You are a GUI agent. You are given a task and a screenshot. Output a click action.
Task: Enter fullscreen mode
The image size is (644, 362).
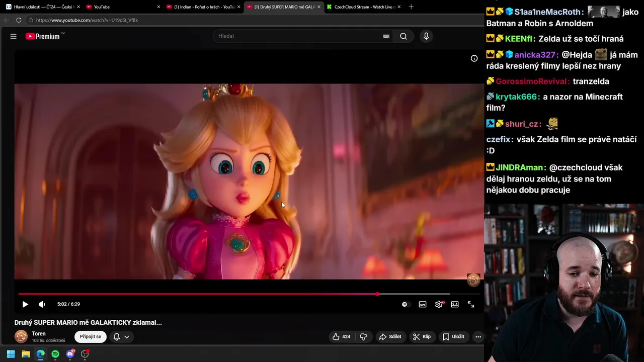tap(471, 304)
